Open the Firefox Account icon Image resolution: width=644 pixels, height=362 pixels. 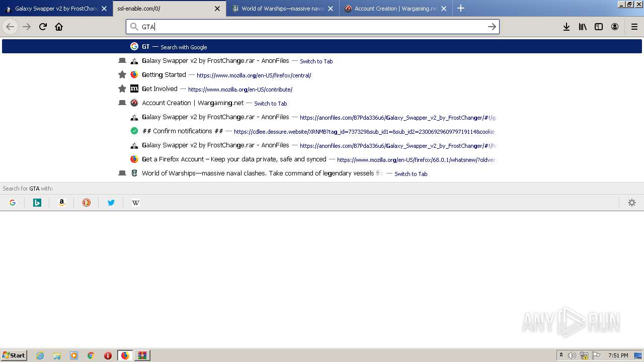615,27
